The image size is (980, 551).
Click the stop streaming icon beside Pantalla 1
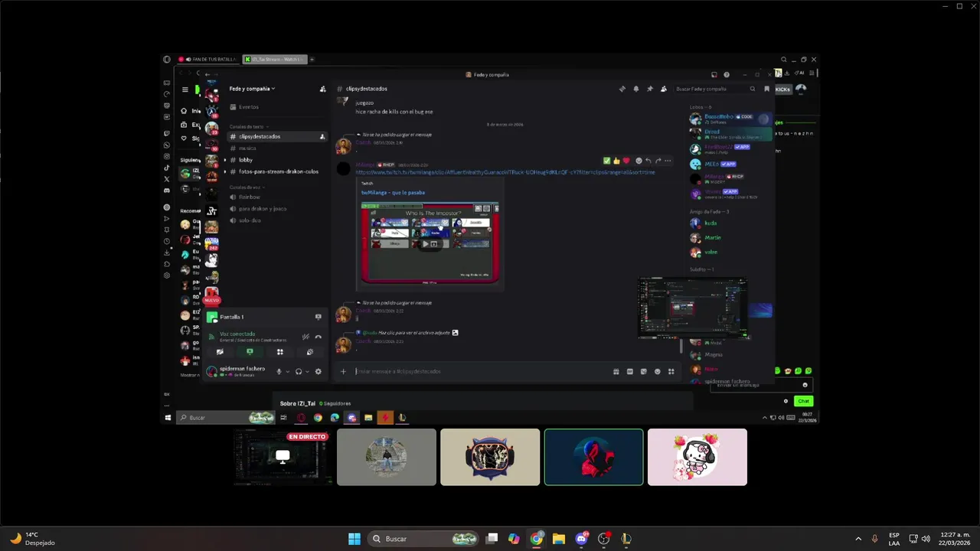(x=318, y=317)
